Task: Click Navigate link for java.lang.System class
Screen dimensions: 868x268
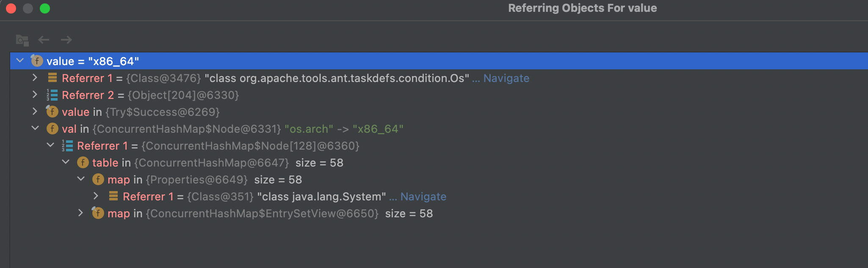Action: click(x=423, y=197)
